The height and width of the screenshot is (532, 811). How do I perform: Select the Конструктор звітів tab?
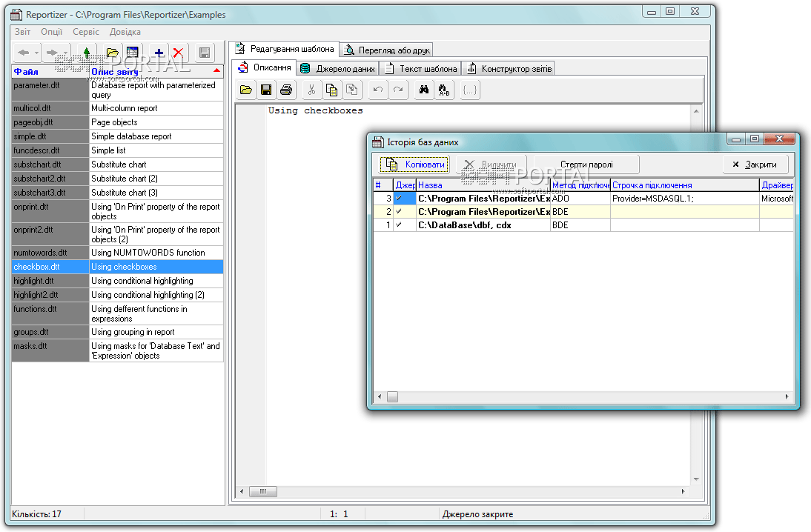509,69
